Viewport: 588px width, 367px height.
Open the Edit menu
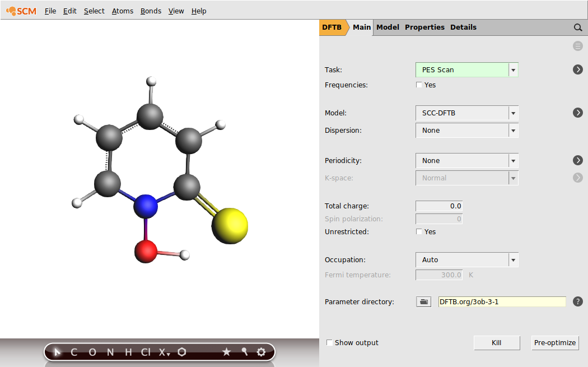click(70, 11)
